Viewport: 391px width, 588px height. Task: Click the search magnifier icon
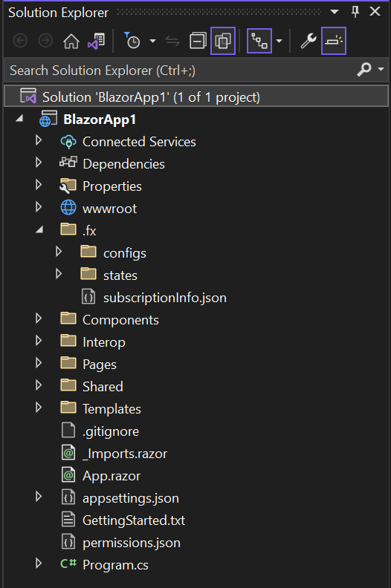pyautogui.click(x=364, y=70)
